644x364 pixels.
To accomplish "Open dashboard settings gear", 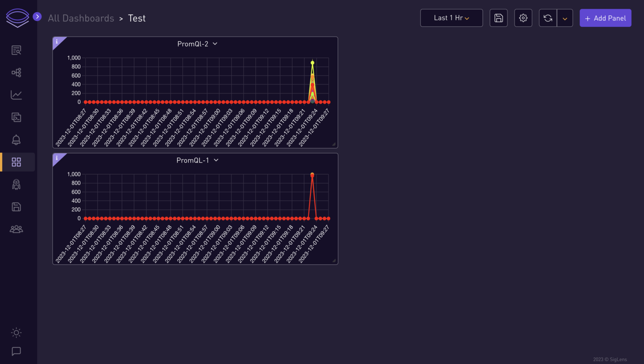I will tap(523, 18).
